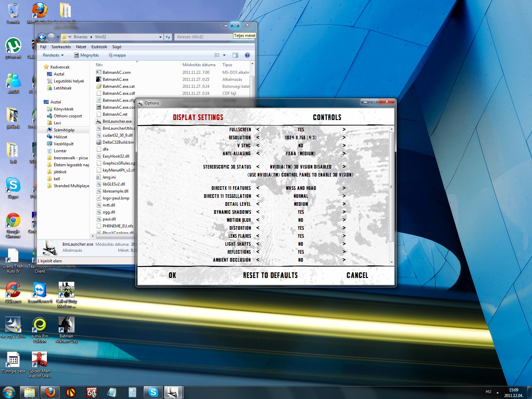
Task: Set Fullscreen to previous value
Action: (x=258, y=130)
